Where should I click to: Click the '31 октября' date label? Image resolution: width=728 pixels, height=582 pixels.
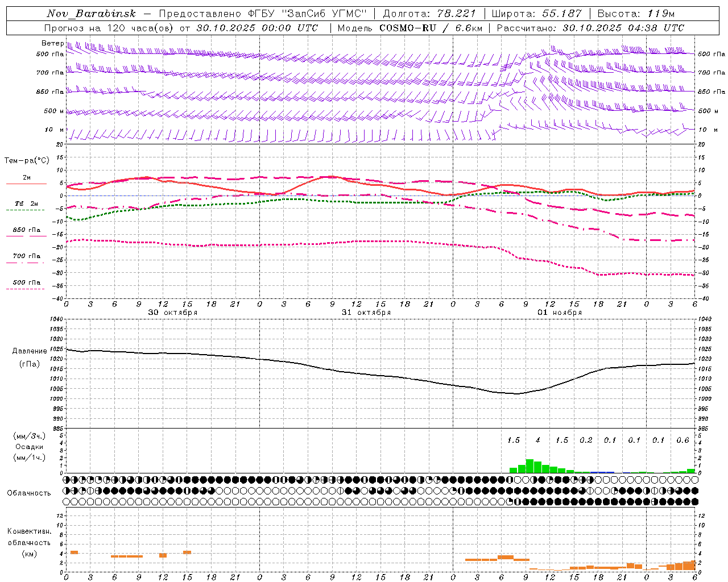coord(366,313)
